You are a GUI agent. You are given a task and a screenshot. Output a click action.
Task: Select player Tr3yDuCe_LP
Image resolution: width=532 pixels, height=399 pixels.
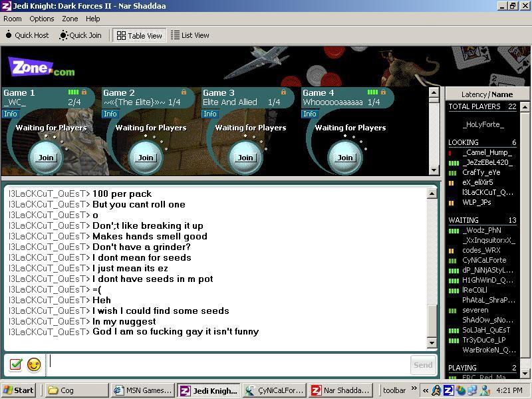483,340
